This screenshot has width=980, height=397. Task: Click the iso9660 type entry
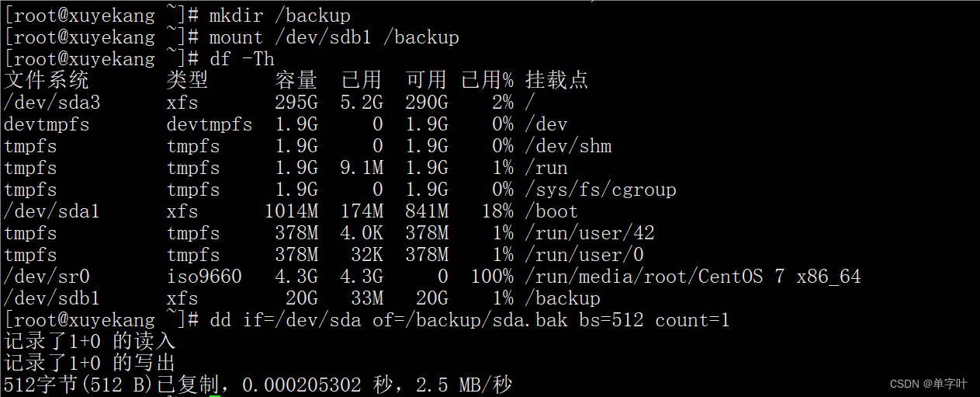[204, 277]
